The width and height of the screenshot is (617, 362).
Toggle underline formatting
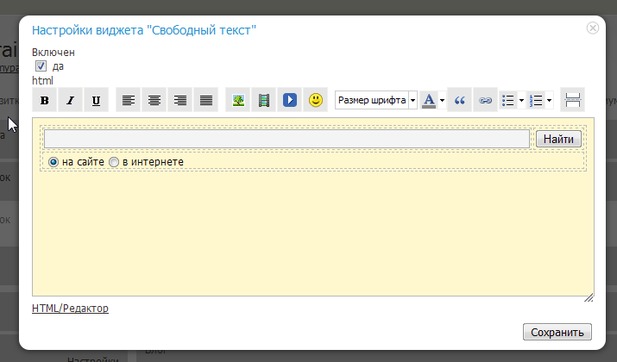click(96, 100)
